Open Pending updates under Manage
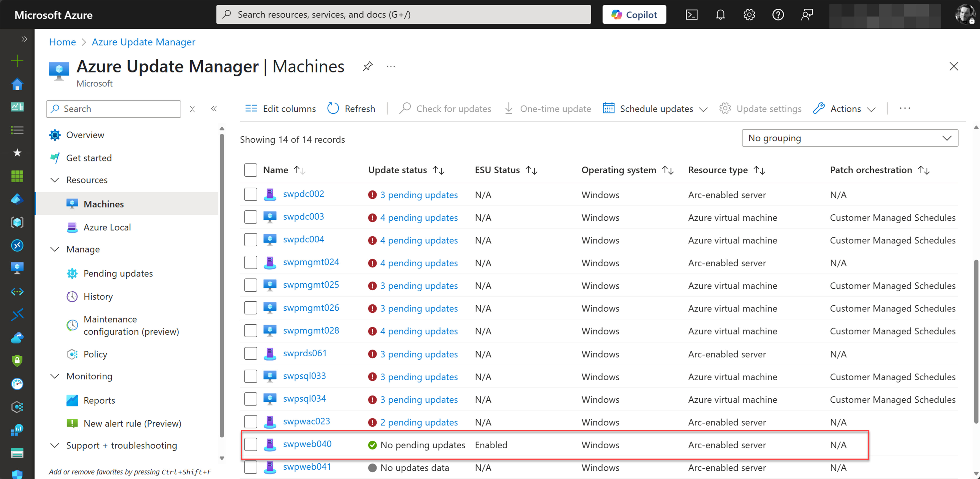980x479 pixels. tap(118, 273)
